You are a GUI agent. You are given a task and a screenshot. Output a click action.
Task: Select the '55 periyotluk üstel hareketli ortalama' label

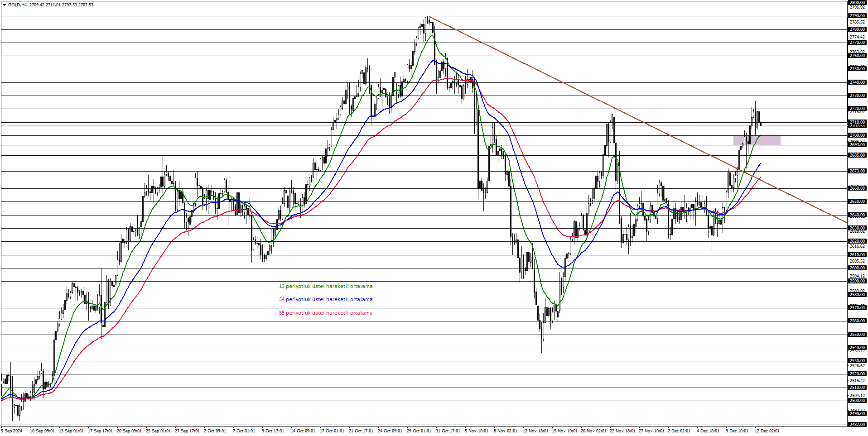pyautogui.click(x=326, y=313)
